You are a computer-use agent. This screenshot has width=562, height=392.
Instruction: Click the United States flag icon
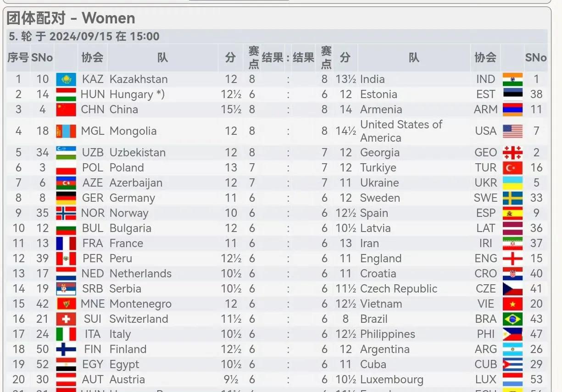point(512,131)
